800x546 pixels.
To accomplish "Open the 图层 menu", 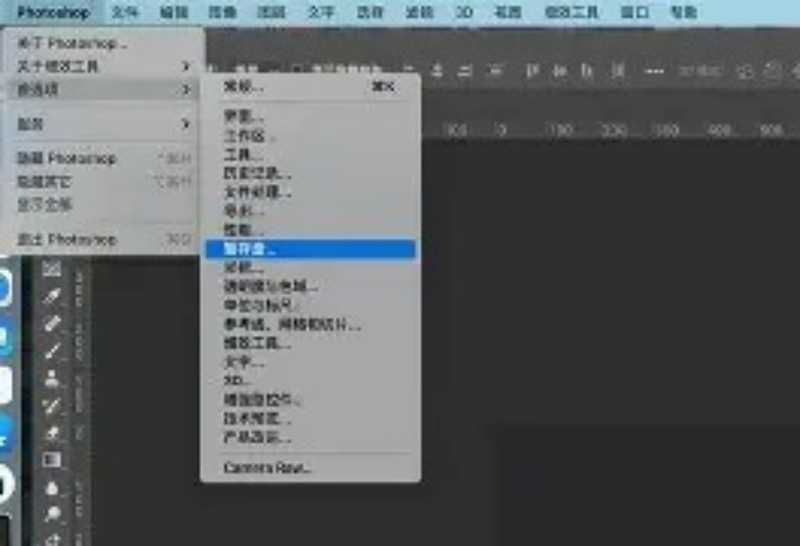I will tap(271, 12).
